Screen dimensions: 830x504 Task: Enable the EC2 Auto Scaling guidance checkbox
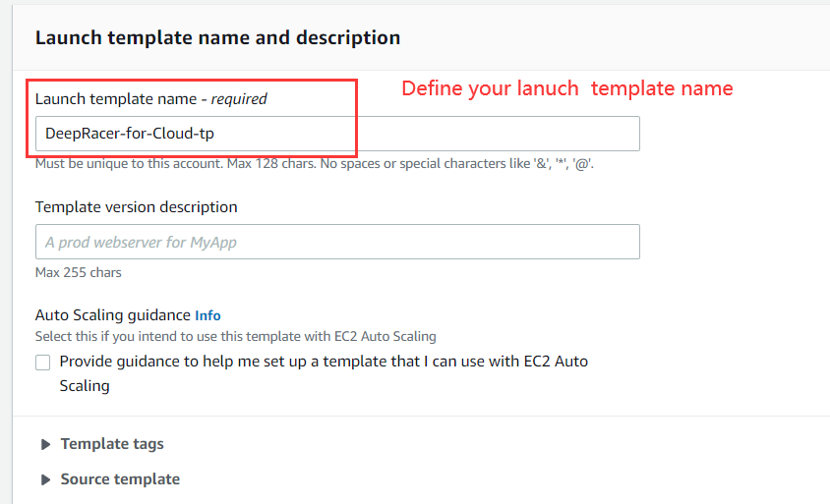point(43,362)
